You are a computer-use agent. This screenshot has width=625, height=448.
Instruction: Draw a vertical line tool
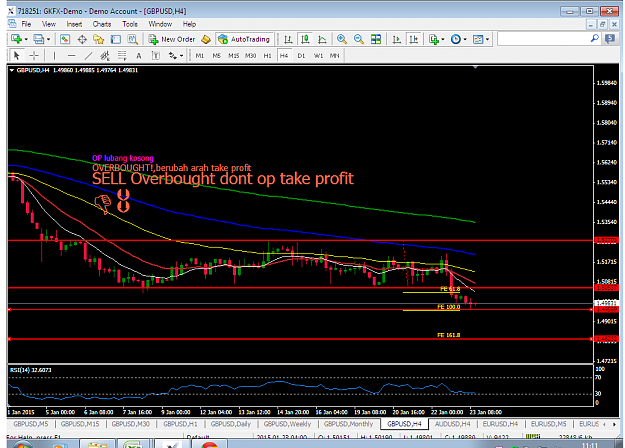[54, 56]
